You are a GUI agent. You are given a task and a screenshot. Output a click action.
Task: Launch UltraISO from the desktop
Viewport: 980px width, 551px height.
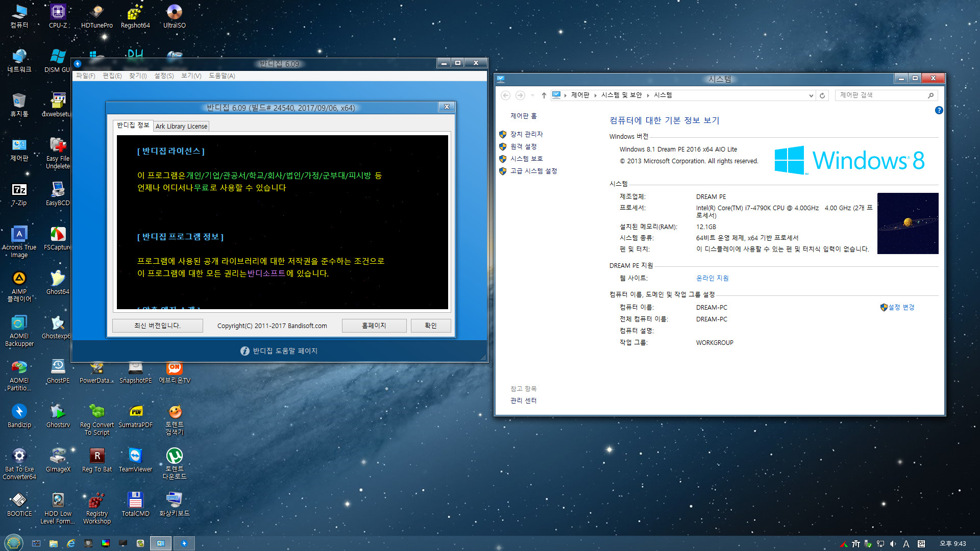(x=174, y=16)
